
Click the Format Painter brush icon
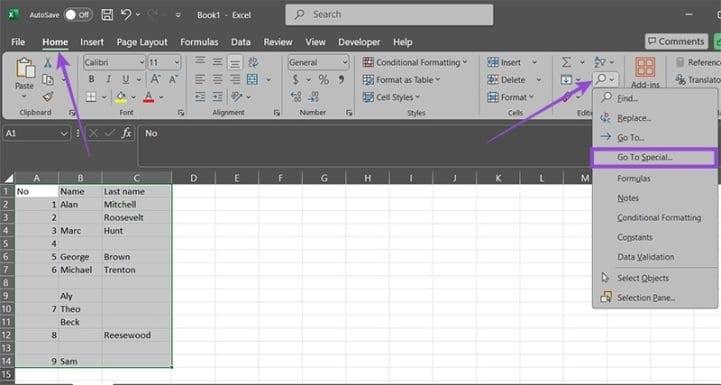click(48, 97)
